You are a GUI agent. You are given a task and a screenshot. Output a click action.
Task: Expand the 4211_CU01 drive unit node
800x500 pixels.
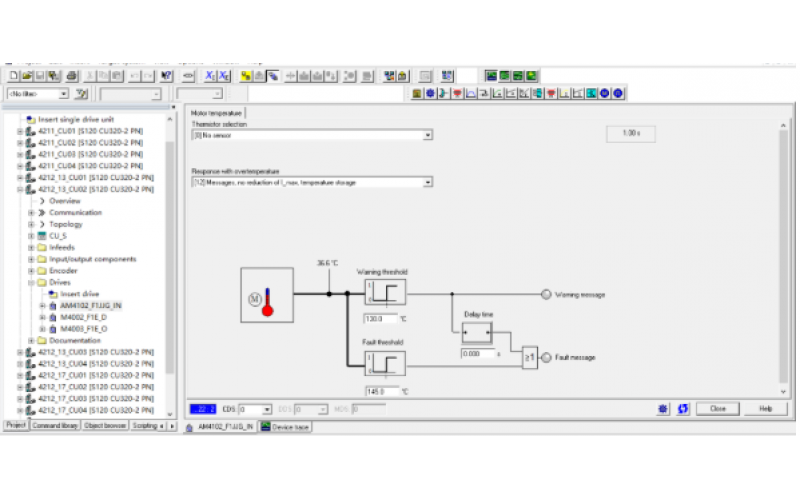(x=20, y=131)
